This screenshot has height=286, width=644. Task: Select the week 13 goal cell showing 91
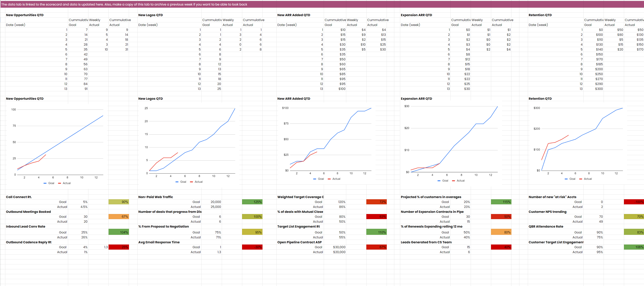(78, 89)
